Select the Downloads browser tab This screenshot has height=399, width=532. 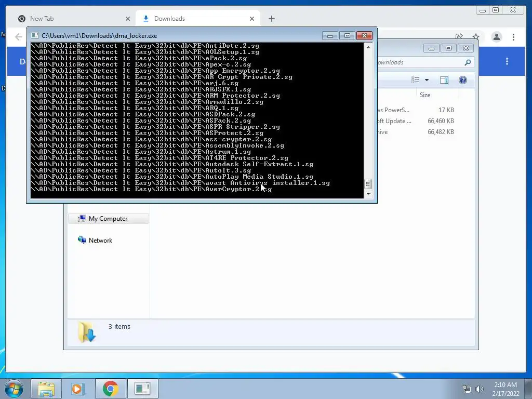(x=198, y=19)
